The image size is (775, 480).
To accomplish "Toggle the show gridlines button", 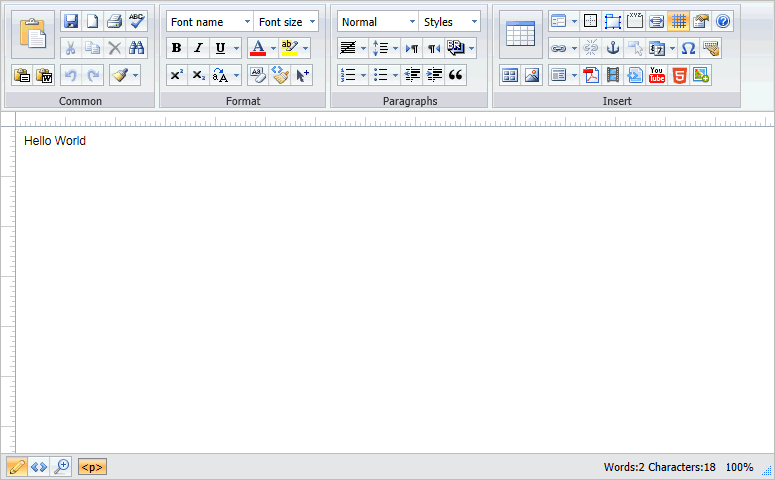I will (x=678, y=21).
